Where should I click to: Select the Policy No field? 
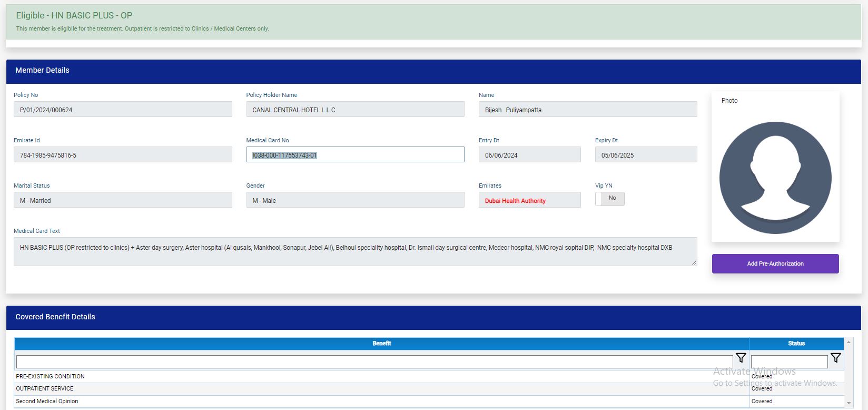coord(123,110)
